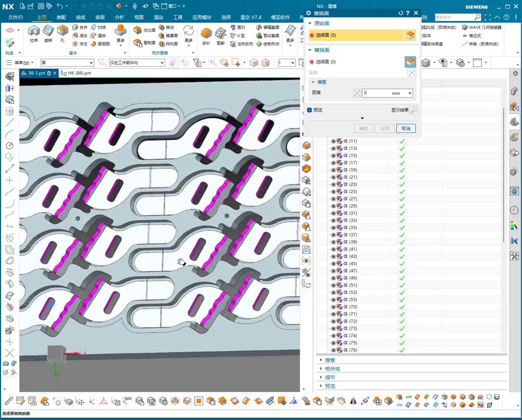This screenshot has height=420, width=522.
Task: Toggle visibility of 体 (45)
Action: coord(333,264)
